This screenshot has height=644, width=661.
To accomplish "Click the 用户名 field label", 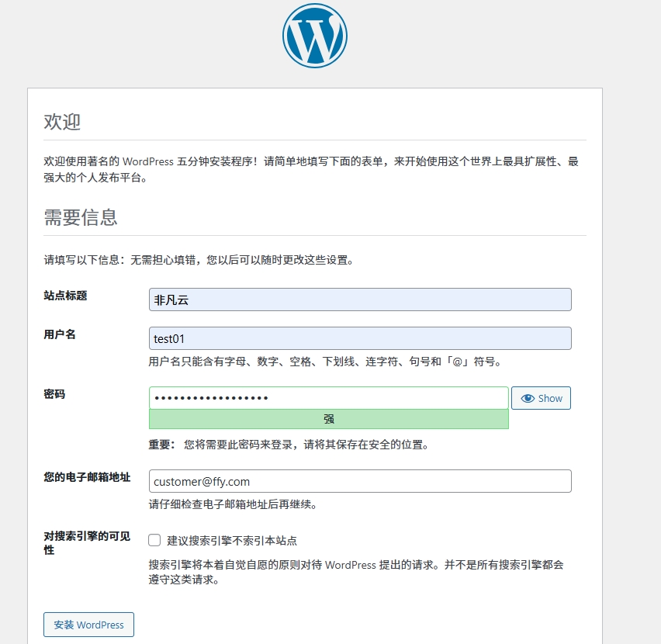I will (x=60, y=334).
